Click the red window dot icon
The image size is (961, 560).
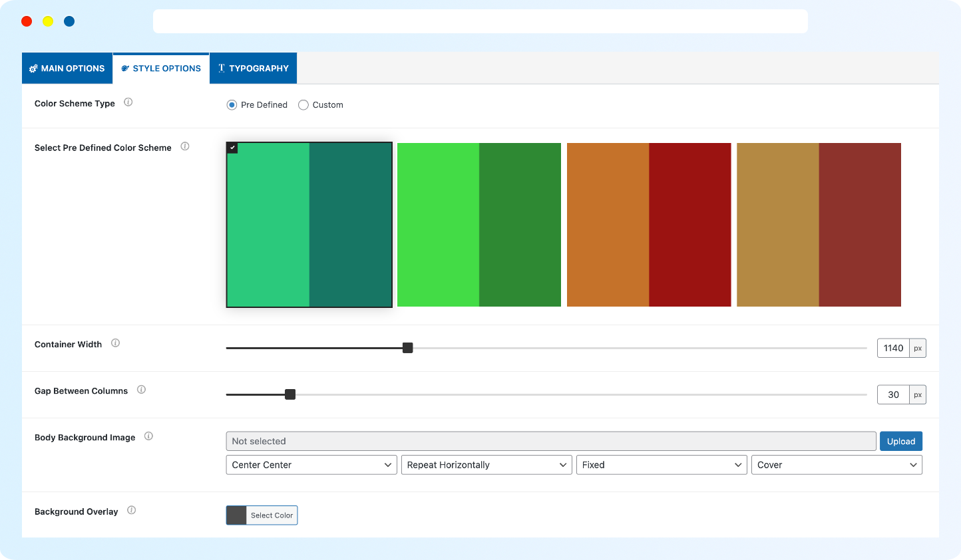27,21
